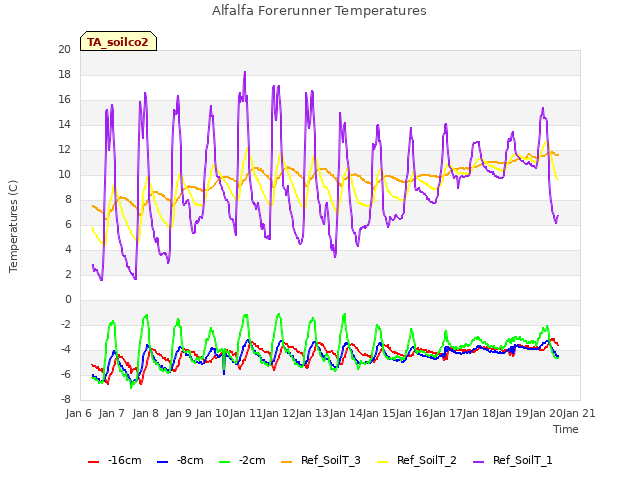Click the 10 y-axis tick label
This screenshot has width=640, height=480.
tap(64, 175)
